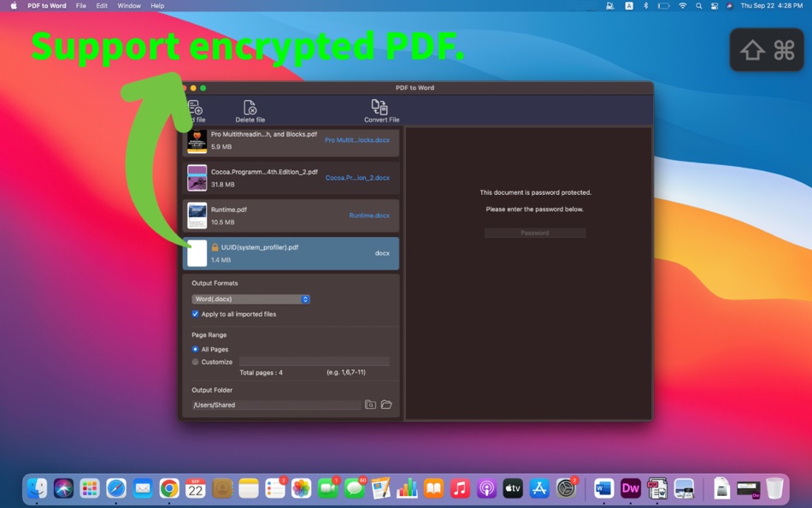Image resolution: width=812 pixels, height=508 pixels.
Task: Click the Total pages : 4 label
Action: click(x=261, y=373)
